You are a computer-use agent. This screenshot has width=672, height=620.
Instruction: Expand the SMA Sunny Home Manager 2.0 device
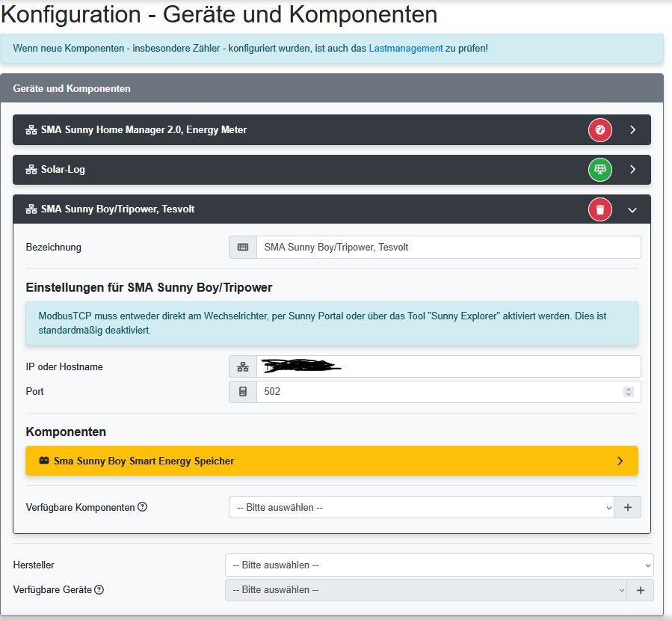[x=632, y=129]
